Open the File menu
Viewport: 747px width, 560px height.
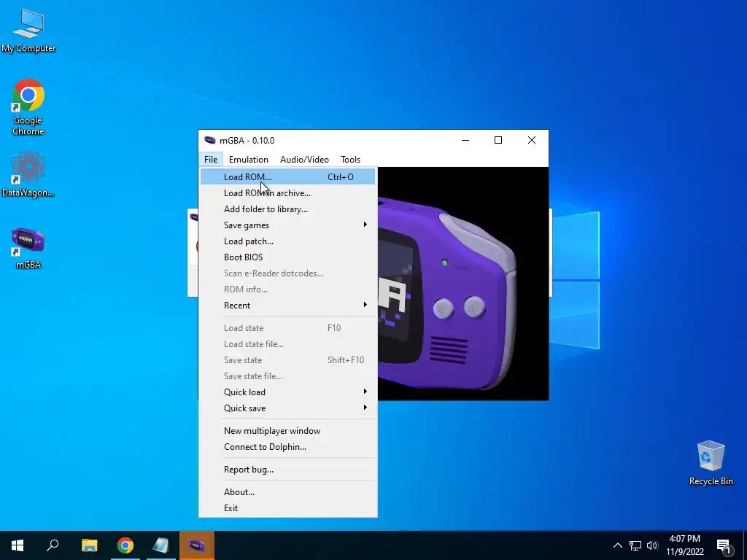click(x=211, y=160)
